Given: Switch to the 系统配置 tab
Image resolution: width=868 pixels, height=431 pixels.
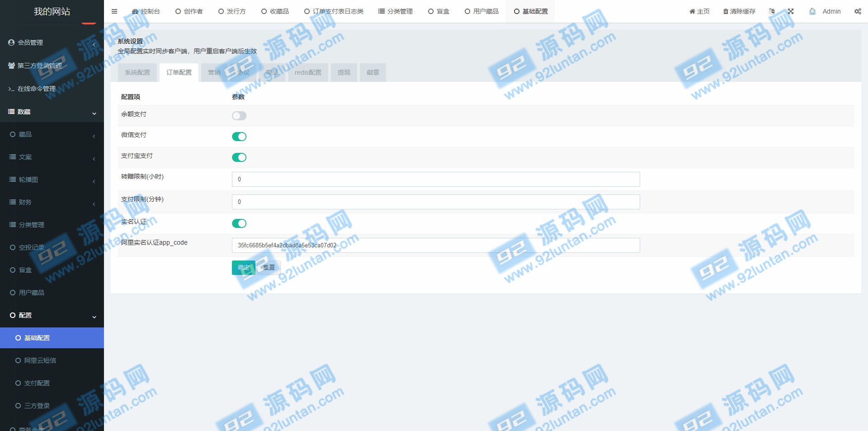Looking at the screenshot, I should click(137, 72).
